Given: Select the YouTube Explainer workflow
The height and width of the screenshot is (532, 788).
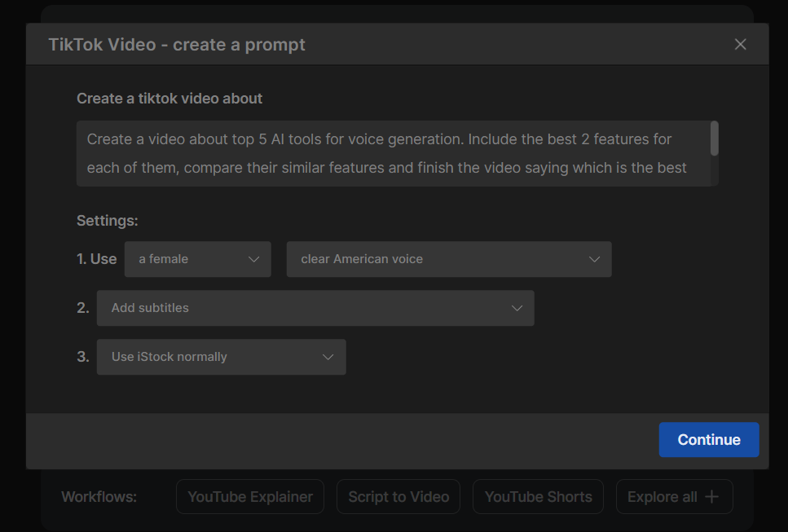Looking at the screenshot, I should pyautogui.click(x=250, y=497).
